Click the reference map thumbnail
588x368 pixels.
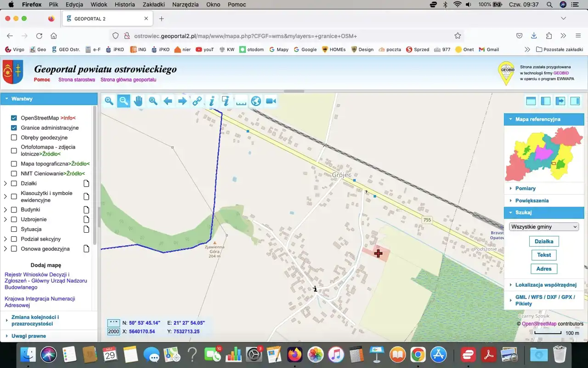tap(543, 154)
